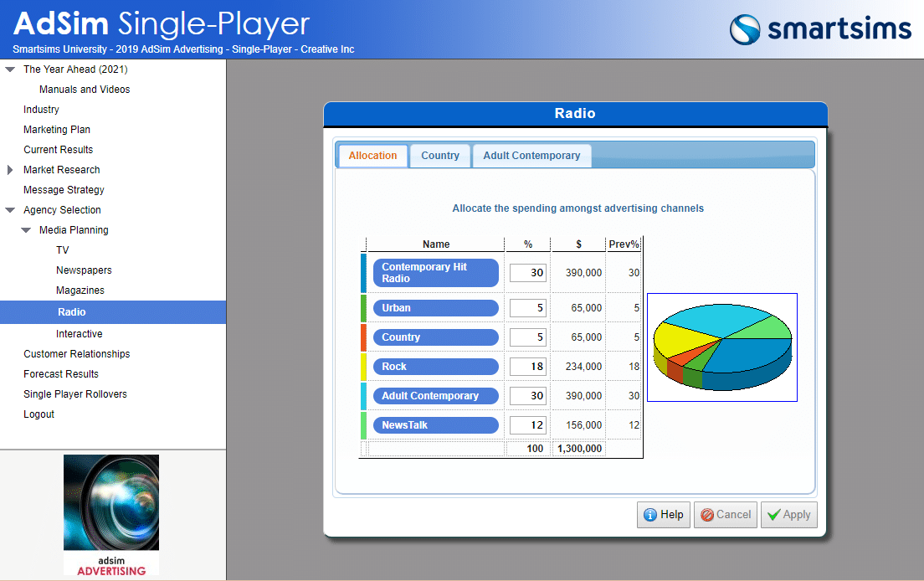Click the Help button info icon
Screen dimensions: 924x581
coord(649,515)
